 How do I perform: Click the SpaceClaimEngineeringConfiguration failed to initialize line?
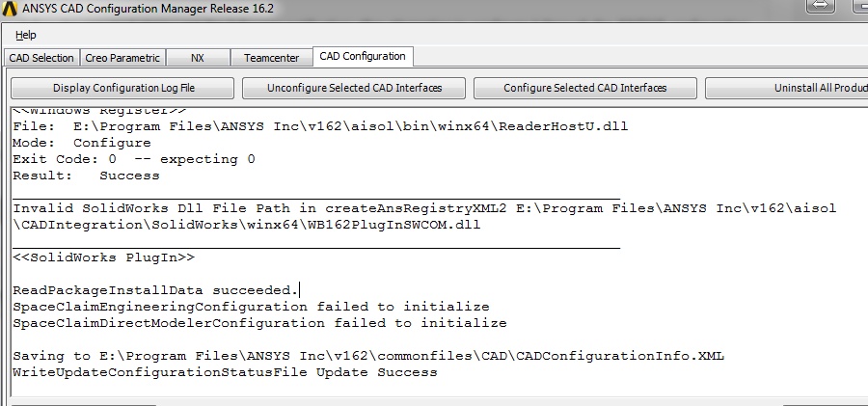coord(251,307)
